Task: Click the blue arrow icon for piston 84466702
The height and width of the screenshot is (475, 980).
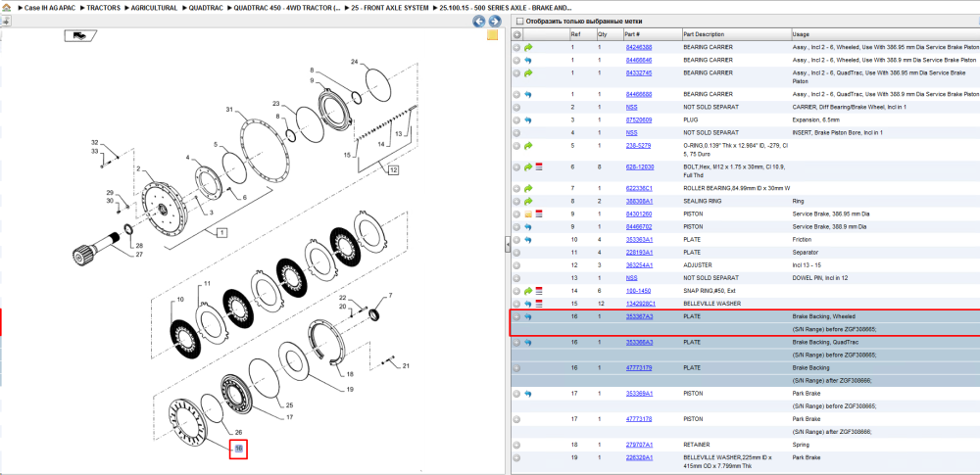Action: [528, 227]
